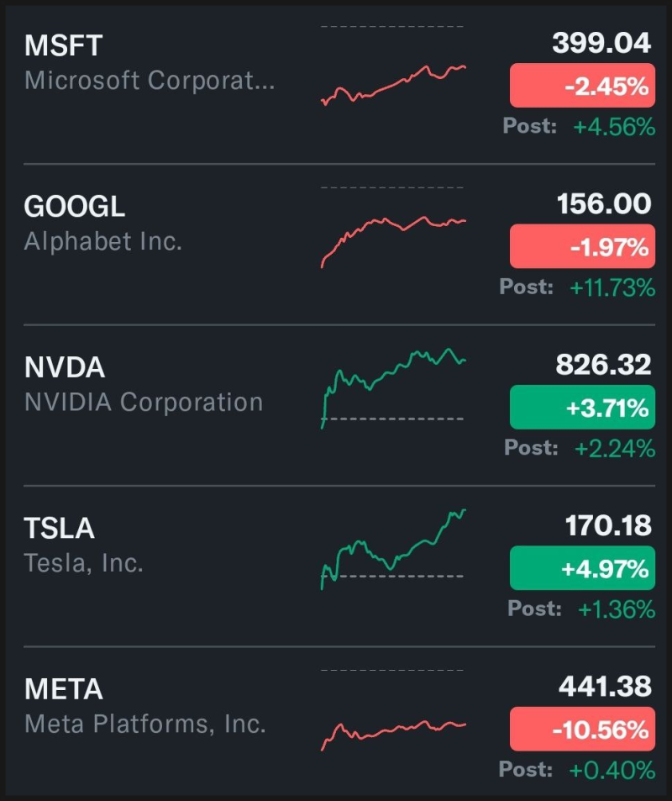Open the MSFT sparkline chart

tap(393, 84)
